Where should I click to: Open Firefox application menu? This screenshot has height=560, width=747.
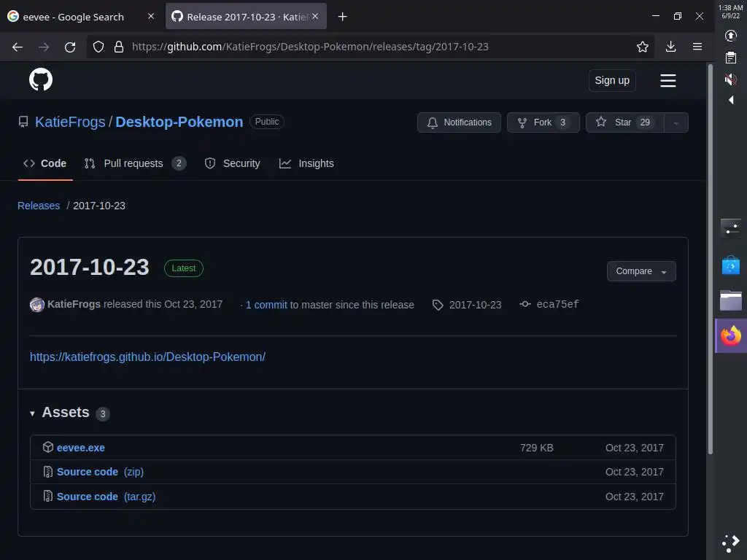(x=697, y=46)
